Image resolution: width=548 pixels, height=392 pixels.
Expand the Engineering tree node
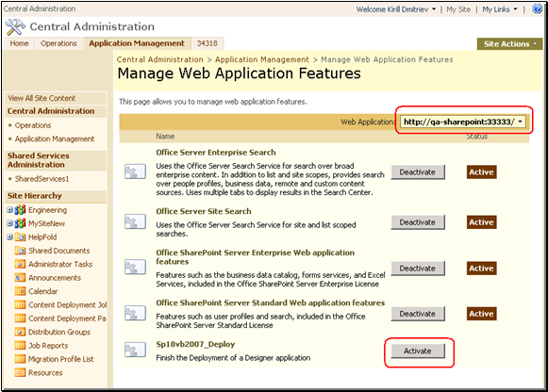pyautogui.click(x=9, y=210)
